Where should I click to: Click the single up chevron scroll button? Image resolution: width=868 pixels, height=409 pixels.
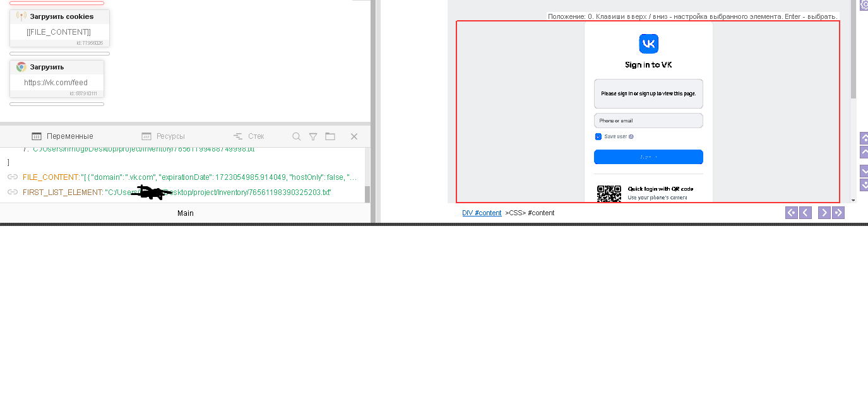click(x=864, y=152)
